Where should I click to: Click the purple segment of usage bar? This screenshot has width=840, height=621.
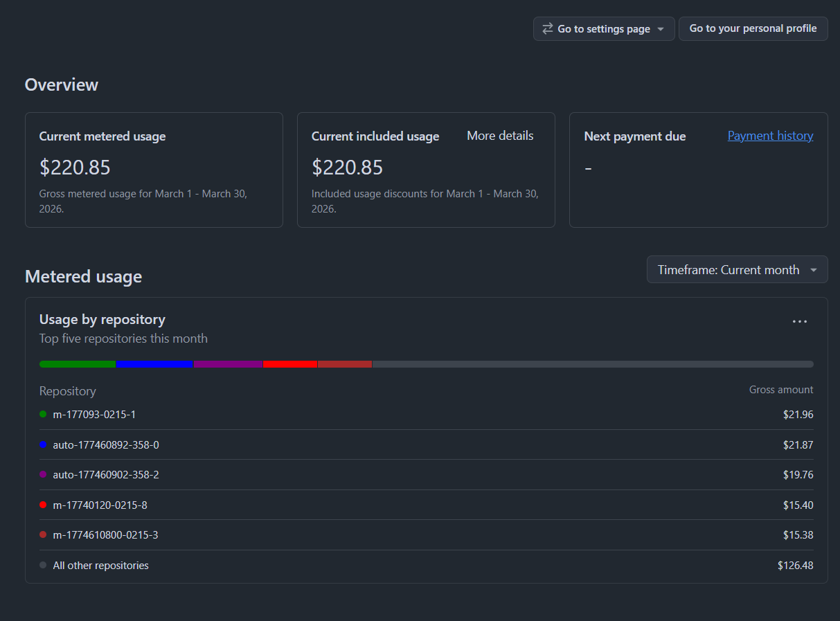228,364
